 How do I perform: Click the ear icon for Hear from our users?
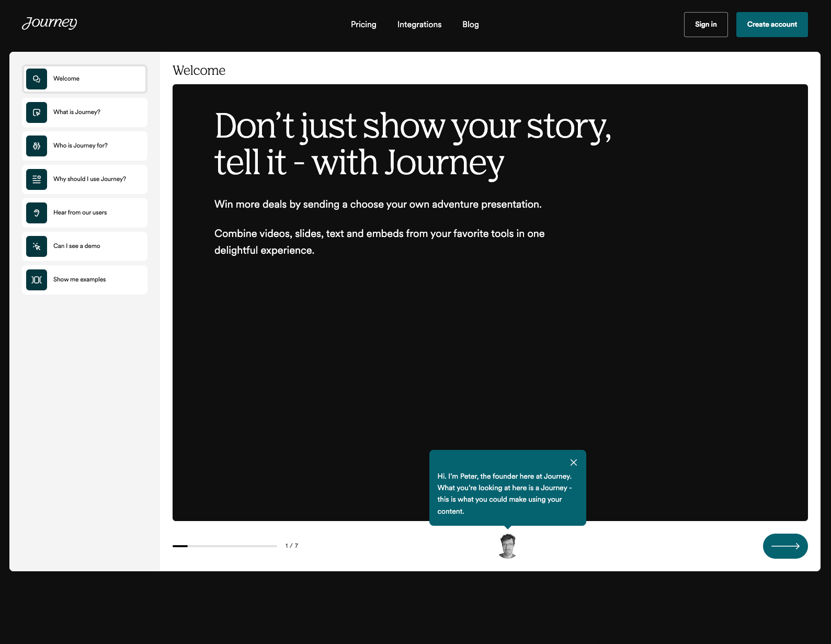pyautogui.click(x=37, y=213)
